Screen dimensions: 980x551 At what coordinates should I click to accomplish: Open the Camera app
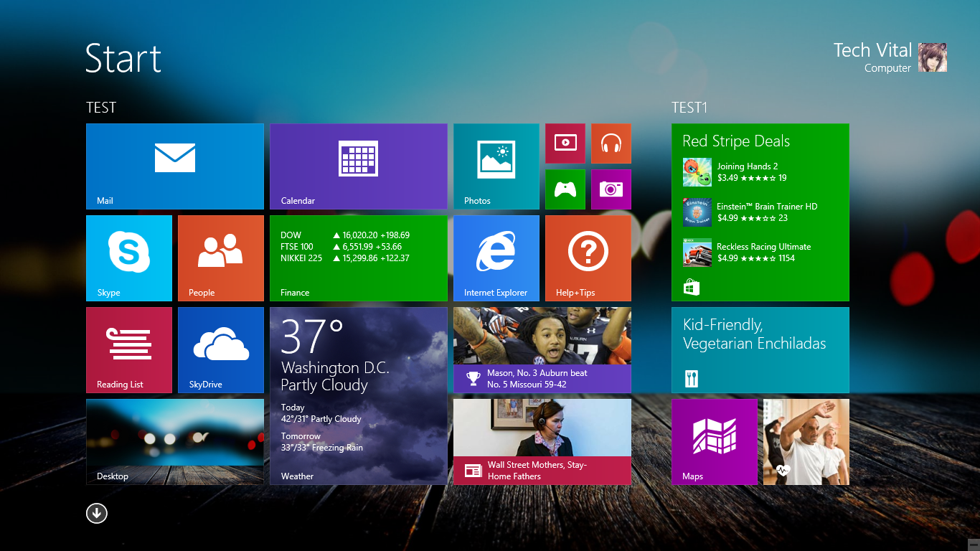(611, 189)
